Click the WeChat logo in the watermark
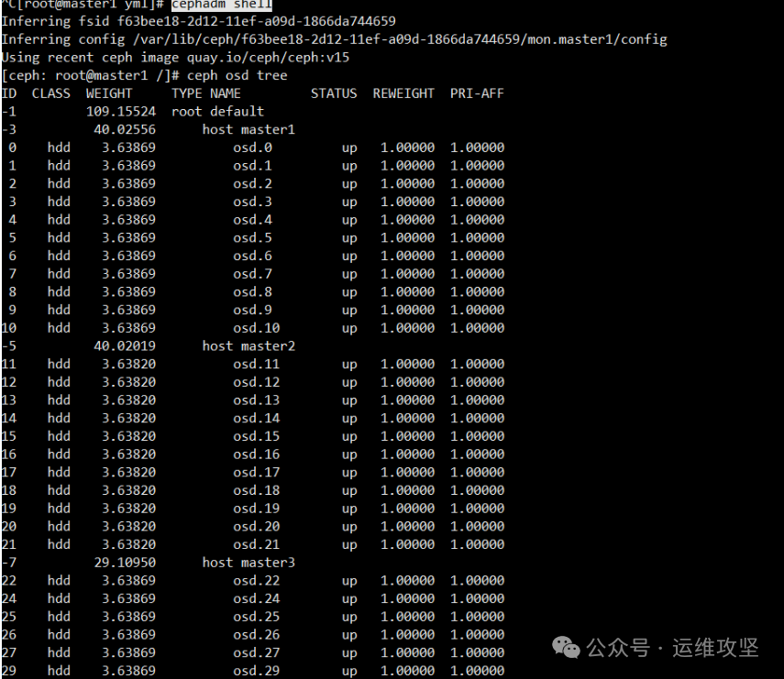 565,647
